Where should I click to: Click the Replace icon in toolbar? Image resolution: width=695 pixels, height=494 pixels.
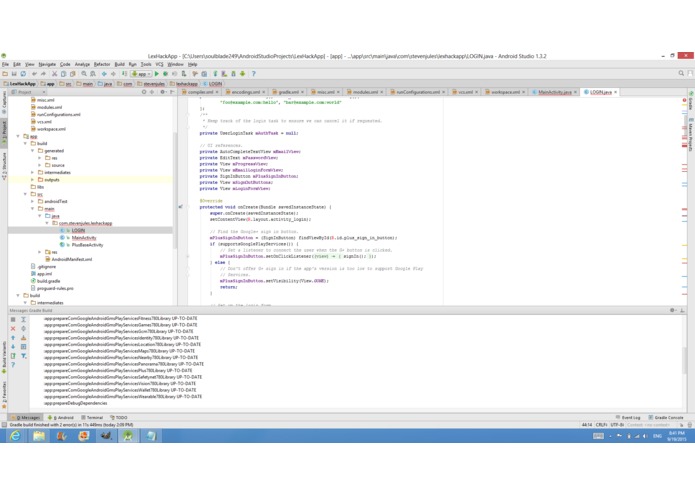tap(93, 74)
